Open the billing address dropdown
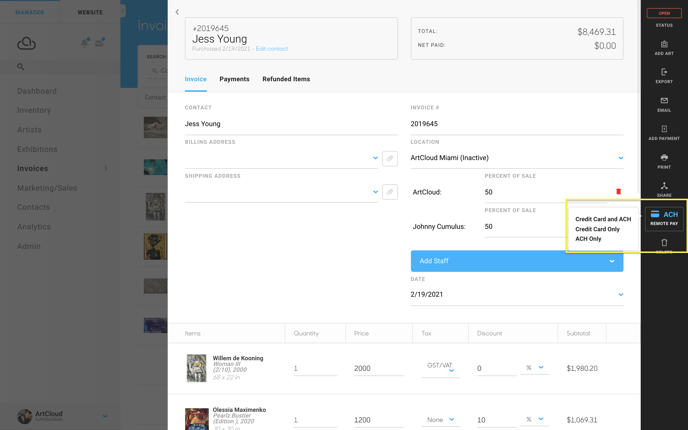The width and height of the screenshot is (688, 430). [375, 158]
